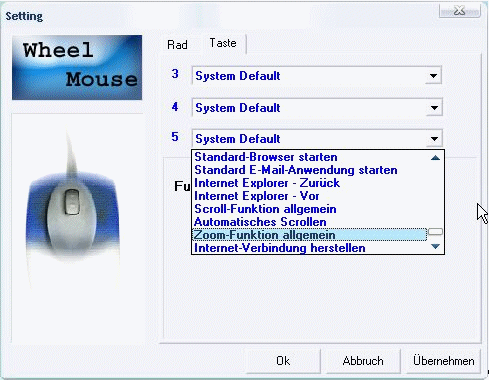
Task: Open the button 3 System Default dropdown
Action: point(317,76)
